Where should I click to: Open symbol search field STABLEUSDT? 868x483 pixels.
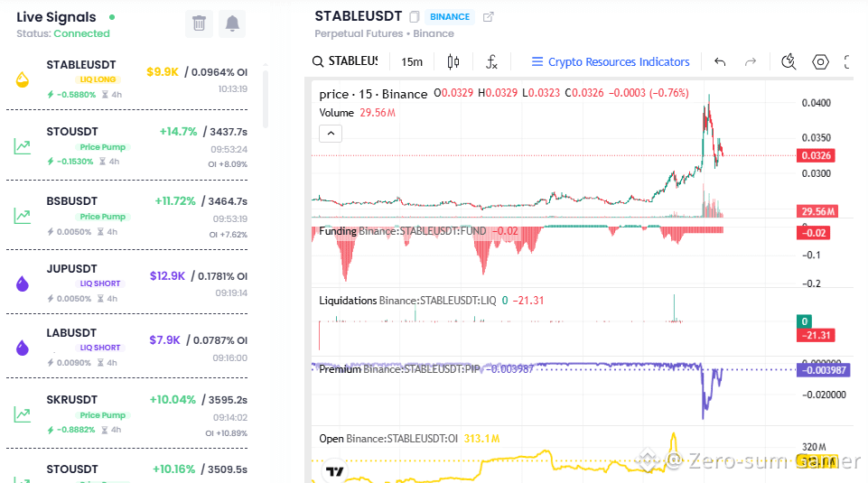click(x=345, y=60)
